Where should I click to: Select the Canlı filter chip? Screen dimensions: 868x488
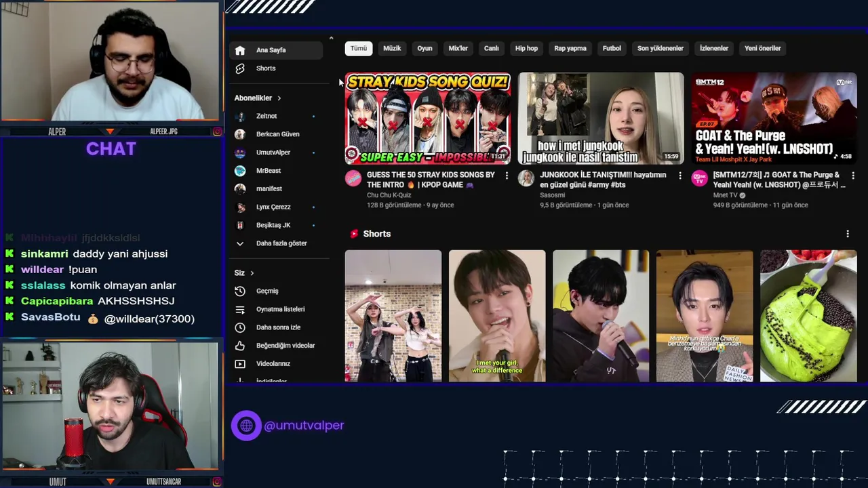pos(492,48)
